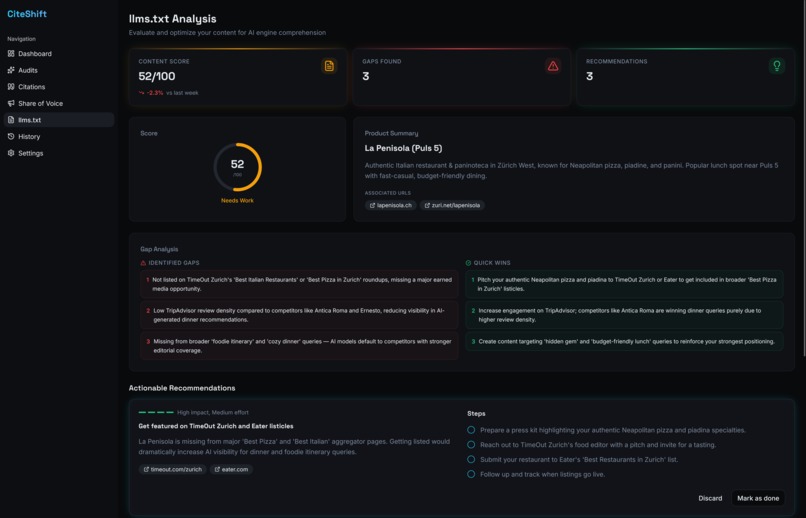Select gap about TimeOut Zurich roundups

pos(299,284)
